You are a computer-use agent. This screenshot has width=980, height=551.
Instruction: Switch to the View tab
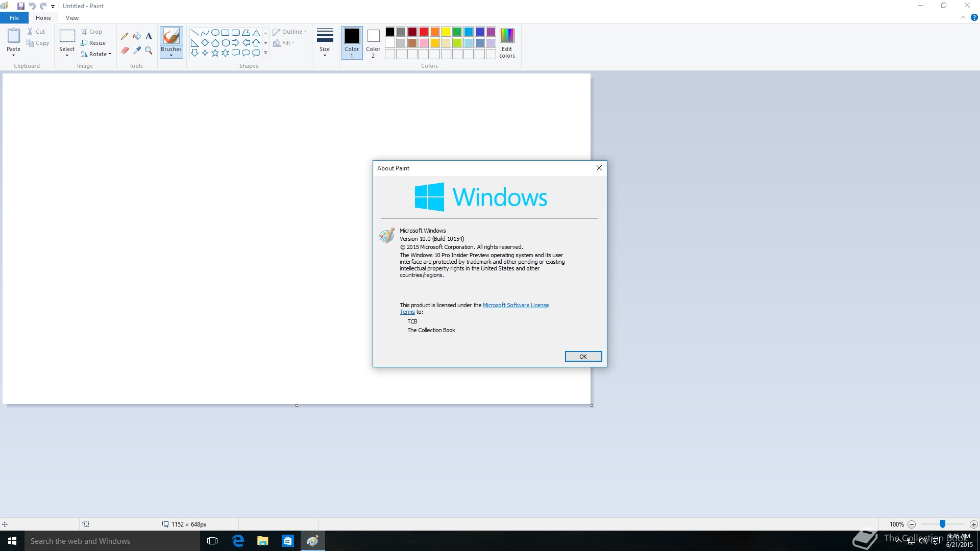(x=72, y=18)
